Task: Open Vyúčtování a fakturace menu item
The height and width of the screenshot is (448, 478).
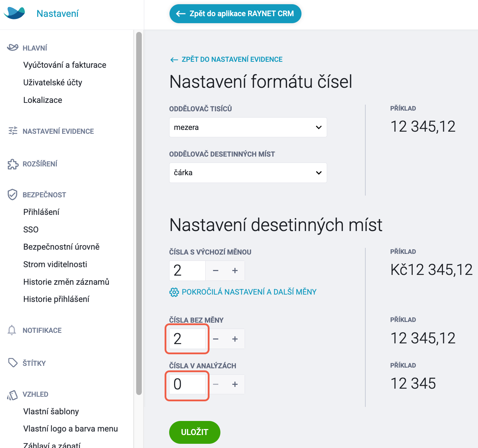Action: pos(65,65)
